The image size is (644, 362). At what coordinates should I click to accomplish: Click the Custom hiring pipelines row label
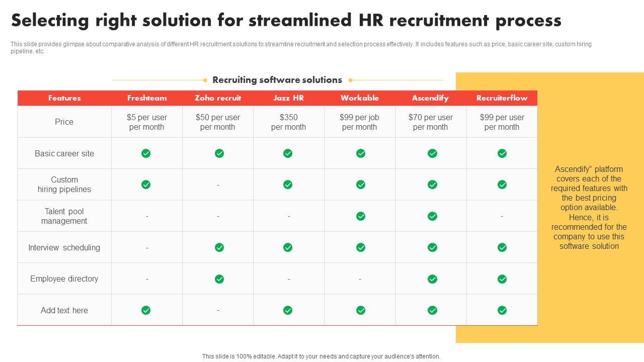[64, 185]
